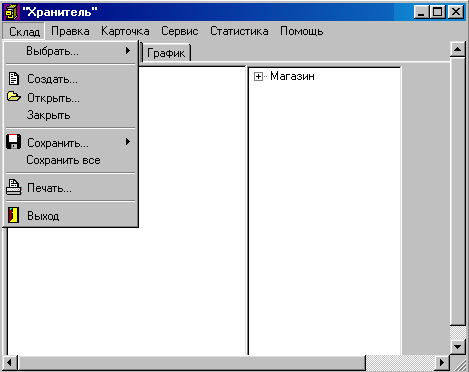Image resolution: width=469 pixels, height=372 pixels.
Task: Click the Открыть folder icon
Action: tap(14, 97)
